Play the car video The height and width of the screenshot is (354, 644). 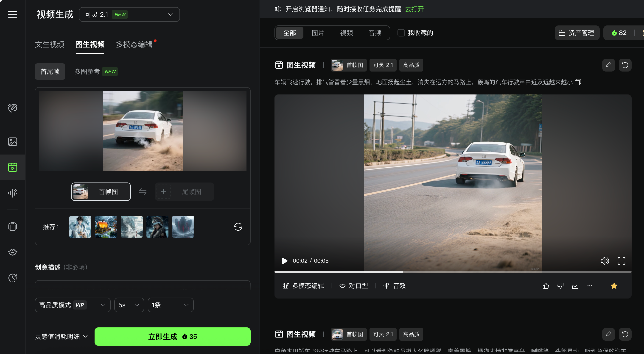[285, 261]
